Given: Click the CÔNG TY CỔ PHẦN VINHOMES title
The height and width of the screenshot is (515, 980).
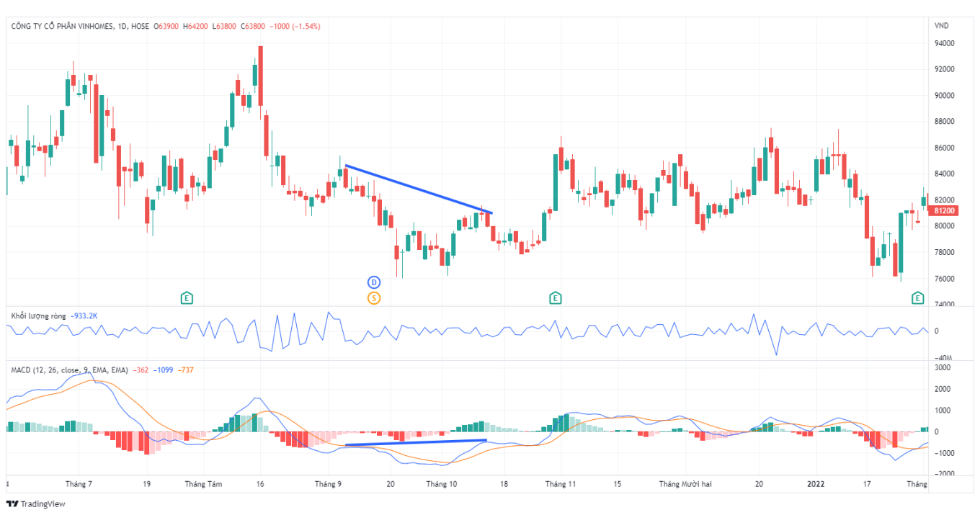Looking at the screenshot, I should tap(62, 26).
